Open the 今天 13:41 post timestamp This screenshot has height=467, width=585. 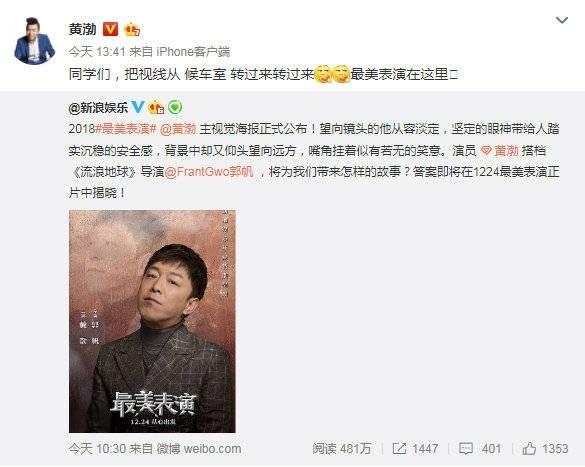tap(97, 51)
